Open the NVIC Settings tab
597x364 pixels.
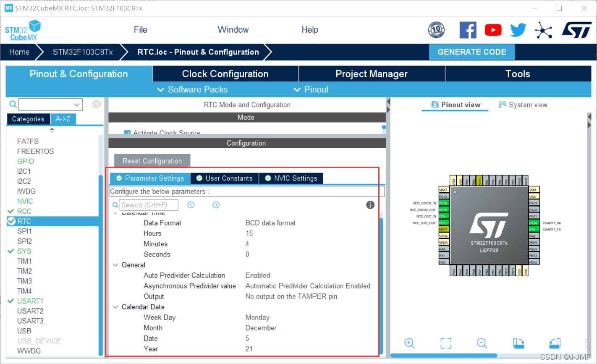pyautogui.click(x=291, y=178)
